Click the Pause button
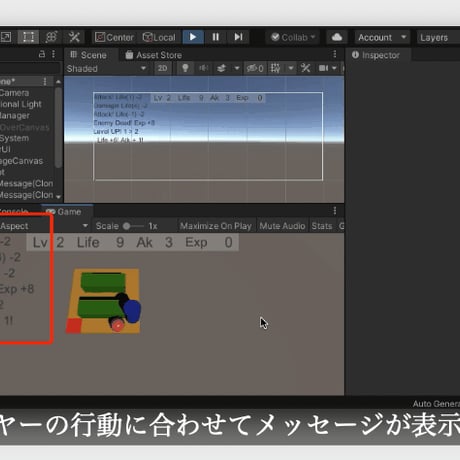The image size is (460, 460). [x=216, y=37]
